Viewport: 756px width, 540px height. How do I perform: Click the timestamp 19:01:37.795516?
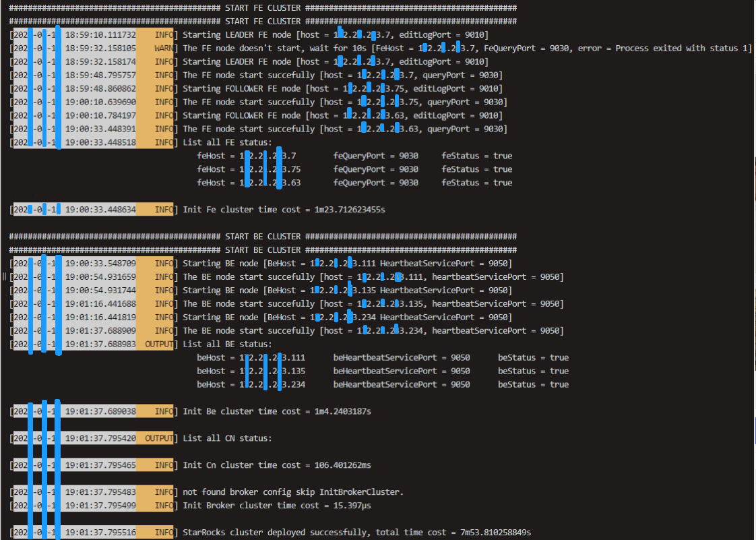coord(100,533)
